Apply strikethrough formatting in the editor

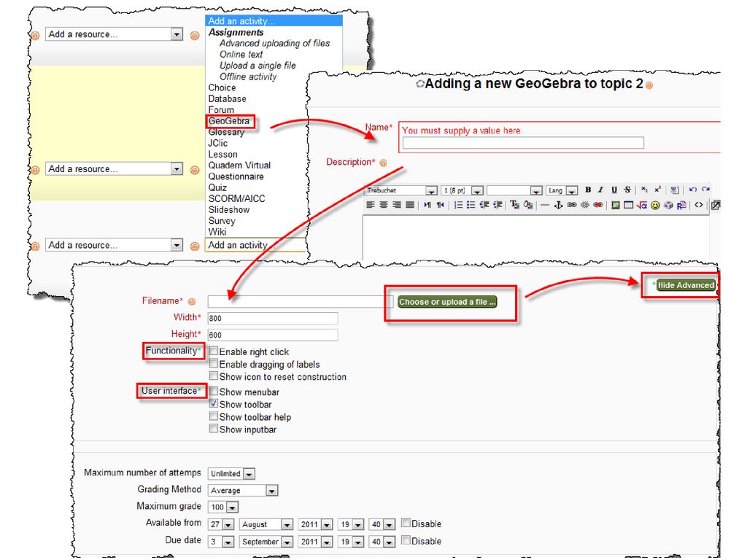627,190
